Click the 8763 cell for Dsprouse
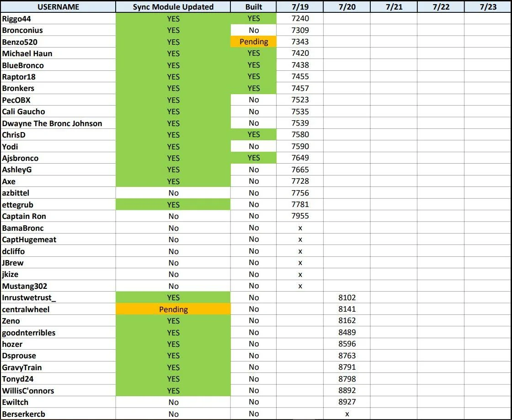Screen dimensions: 512x420 [x=347, y=356]
